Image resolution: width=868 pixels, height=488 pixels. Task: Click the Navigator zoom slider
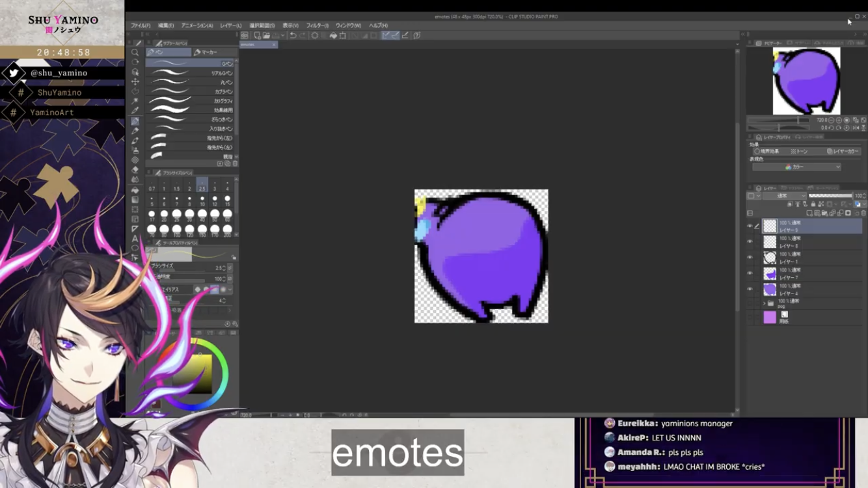[779, 120]
